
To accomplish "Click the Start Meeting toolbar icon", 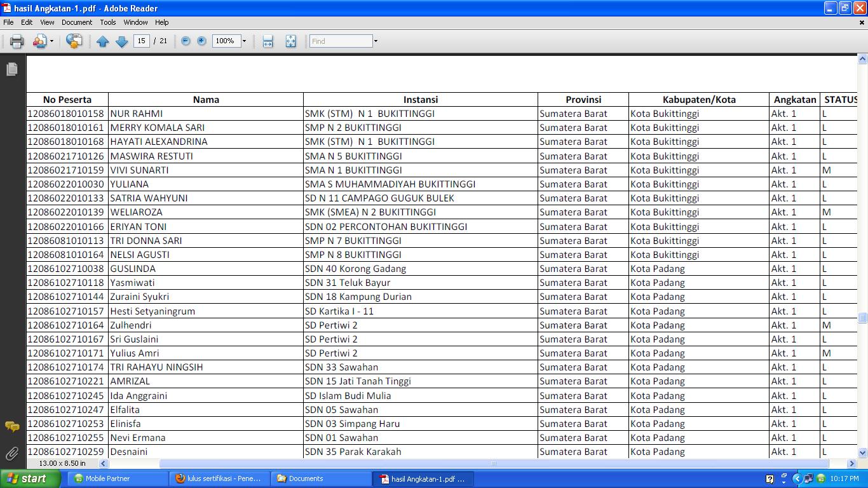I will tap(74, 41).
